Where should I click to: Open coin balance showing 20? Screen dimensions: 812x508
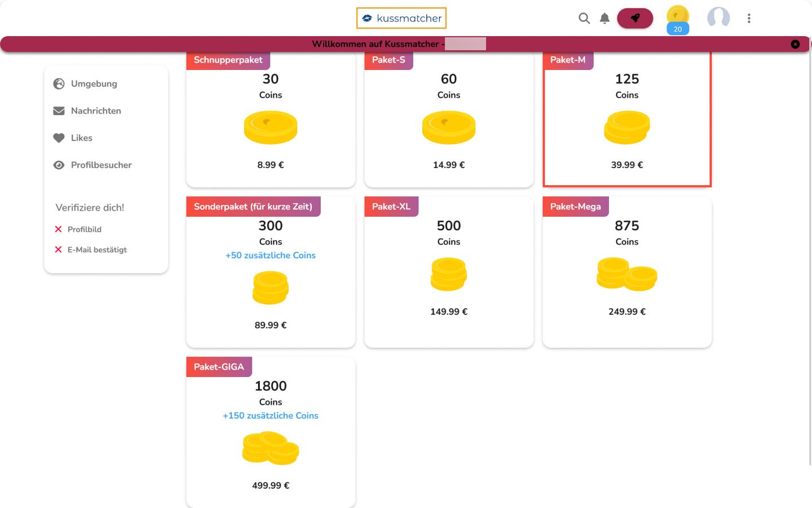[x=678, y=20]
